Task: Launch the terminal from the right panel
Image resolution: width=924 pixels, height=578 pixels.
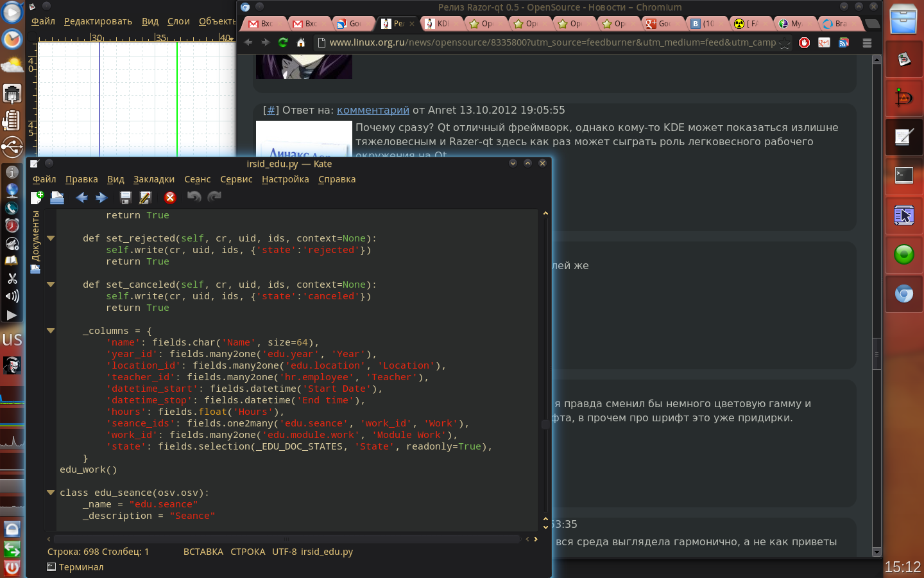Action: tap(903, 174)
